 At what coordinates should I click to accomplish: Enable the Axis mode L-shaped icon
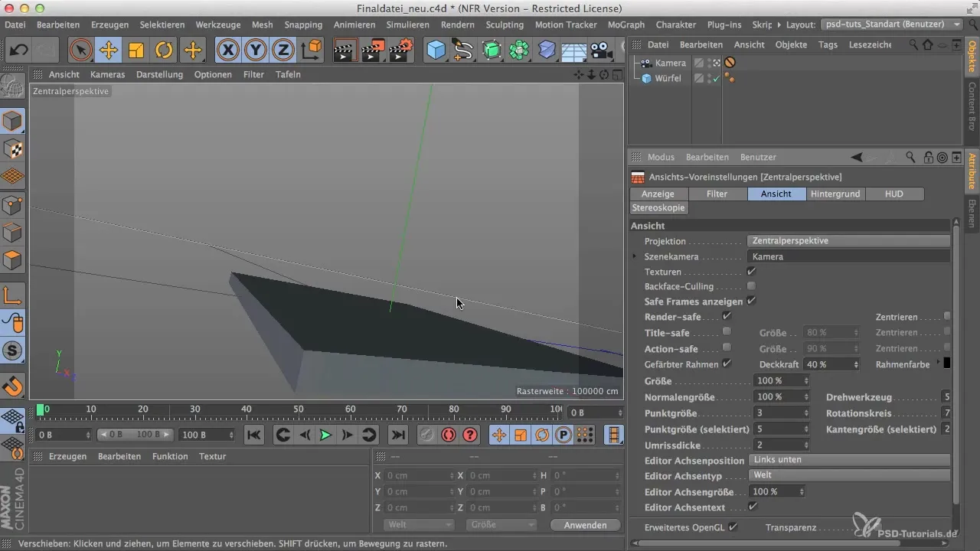coord(12,295)
